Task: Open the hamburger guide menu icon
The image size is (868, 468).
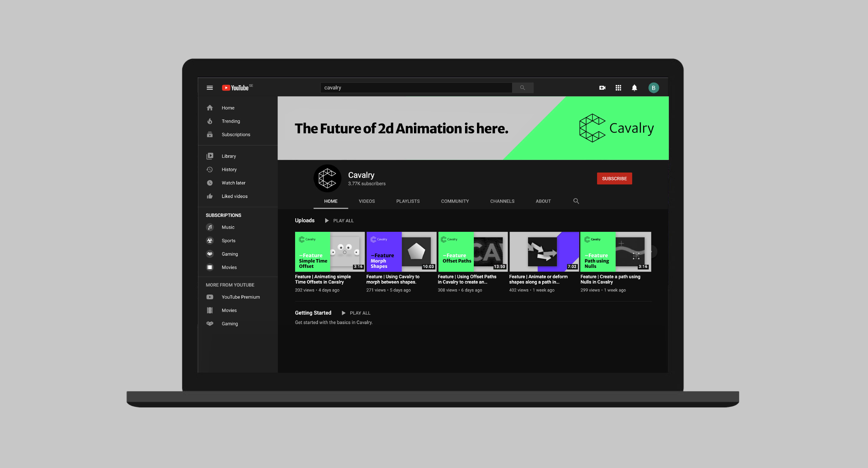Action: pos(209,88)
